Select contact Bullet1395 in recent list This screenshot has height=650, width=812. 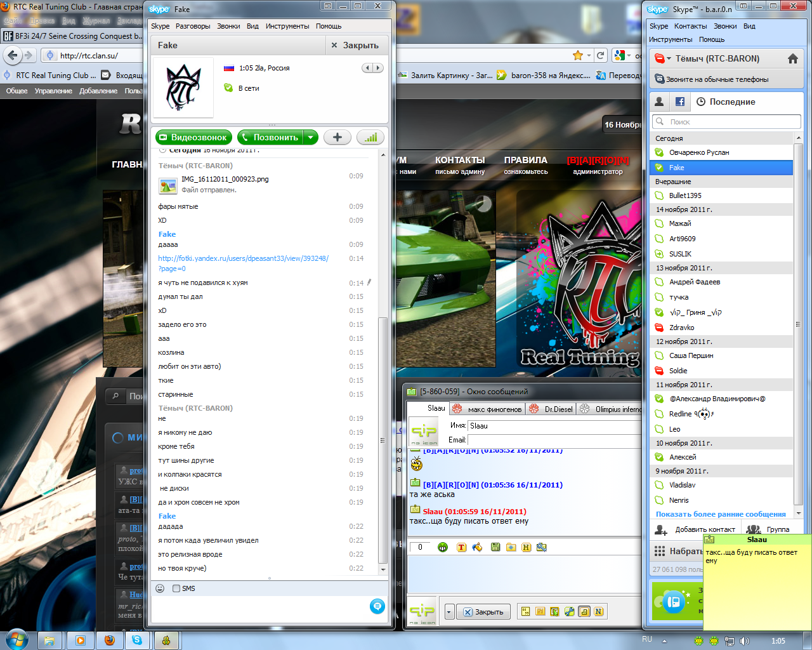(x=722, y=196)
